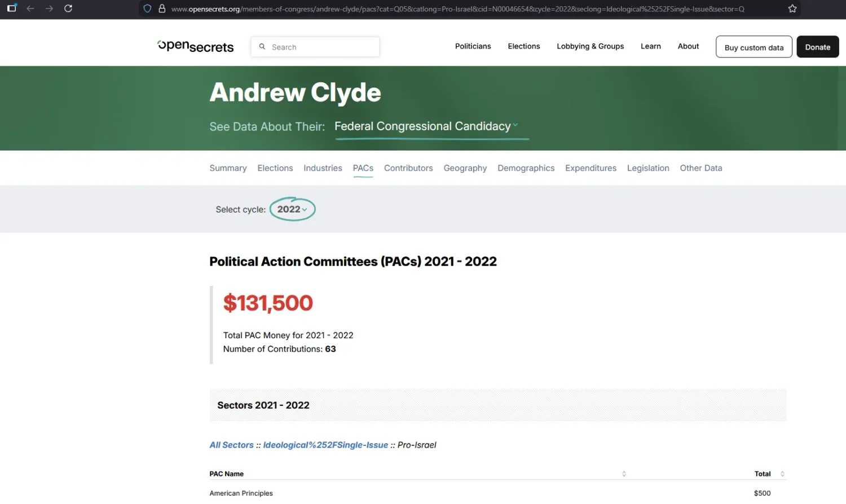
Task: Open the All Sectors link
Action: (232, 445)
